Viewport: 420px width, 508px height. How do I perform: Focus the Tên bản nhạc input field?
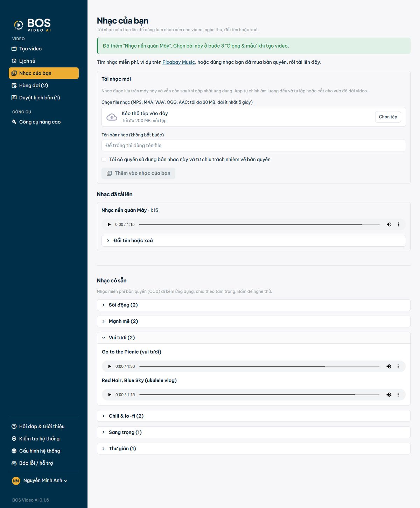[x=254, y=146]
